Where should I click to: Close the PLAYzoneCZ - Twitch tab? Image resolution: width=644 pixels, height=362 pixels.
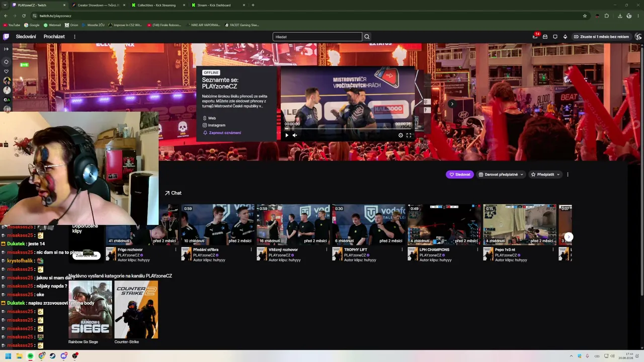click(x=64, y=5)
